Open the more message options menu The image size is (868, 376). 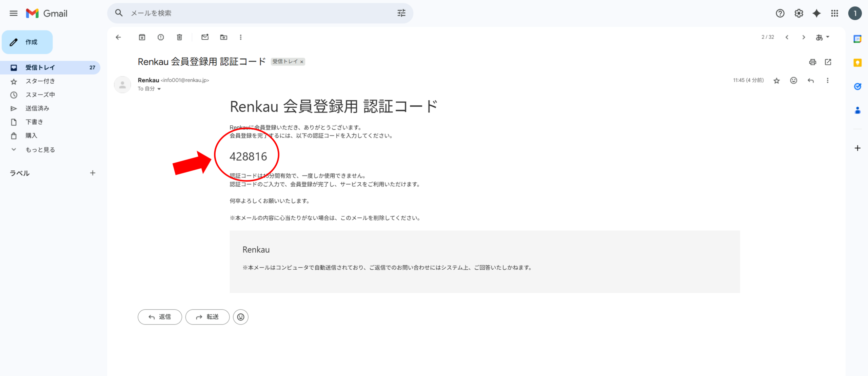click(828, 80)
